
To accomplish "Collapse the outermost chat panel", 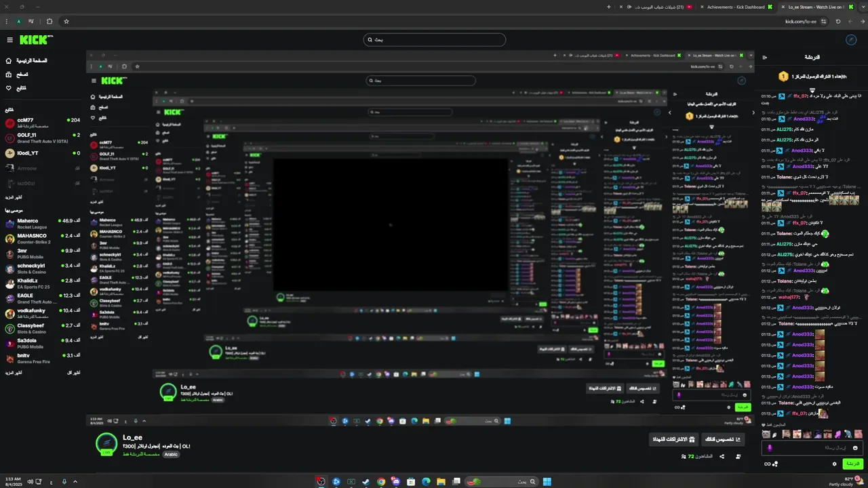I will [x=765, y=58].
